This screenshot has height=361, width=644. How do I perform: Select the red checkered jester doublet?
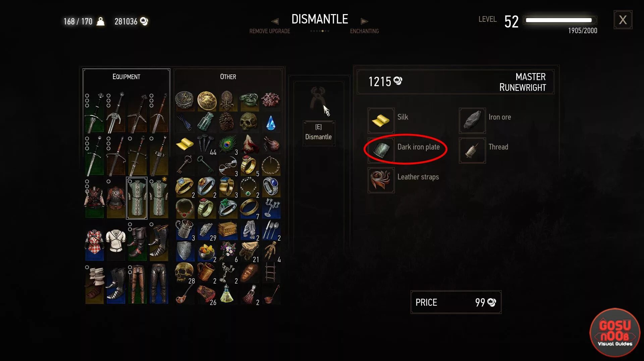pos(94,241)
